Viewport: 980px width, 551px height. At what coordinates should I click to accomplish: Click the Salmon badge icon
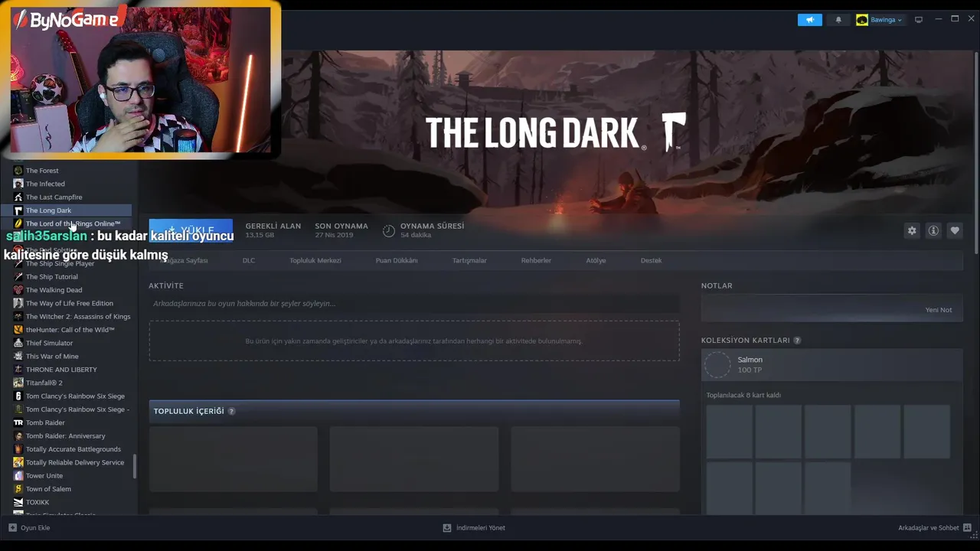[x=718, y=365]
